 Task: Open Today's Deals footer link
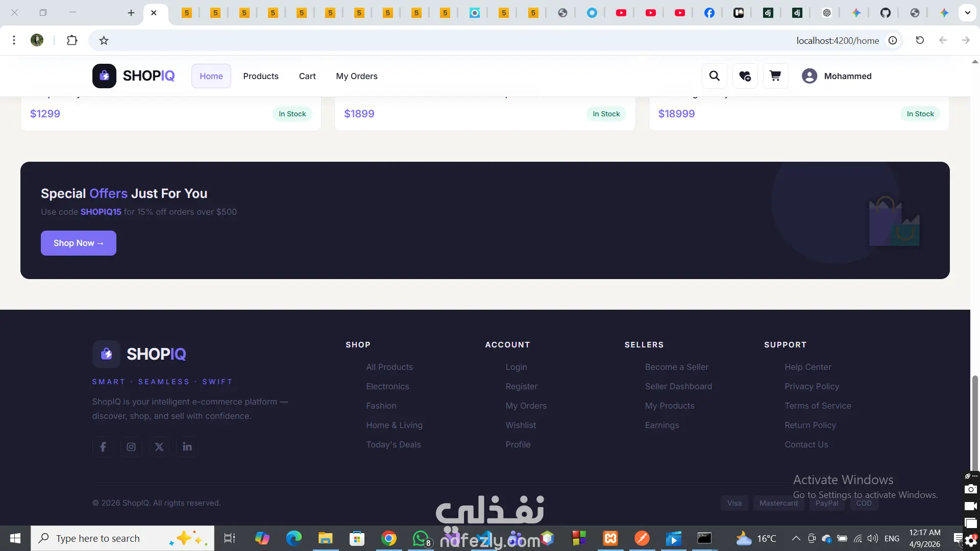click(x=393, y=444)
